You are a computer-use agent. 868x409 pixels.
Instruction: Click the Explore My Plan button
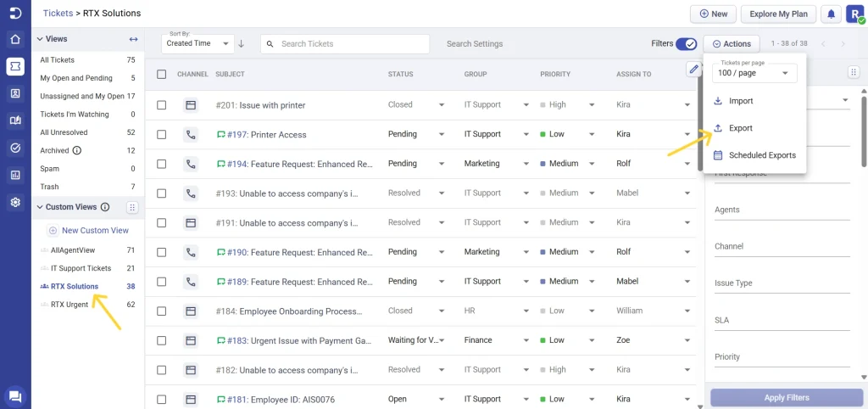(778, 14)
